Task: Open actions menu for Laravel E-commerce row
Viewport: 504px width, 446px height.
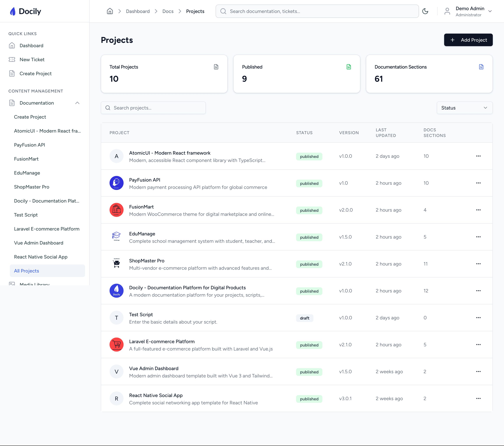Action: click(478, 345)
